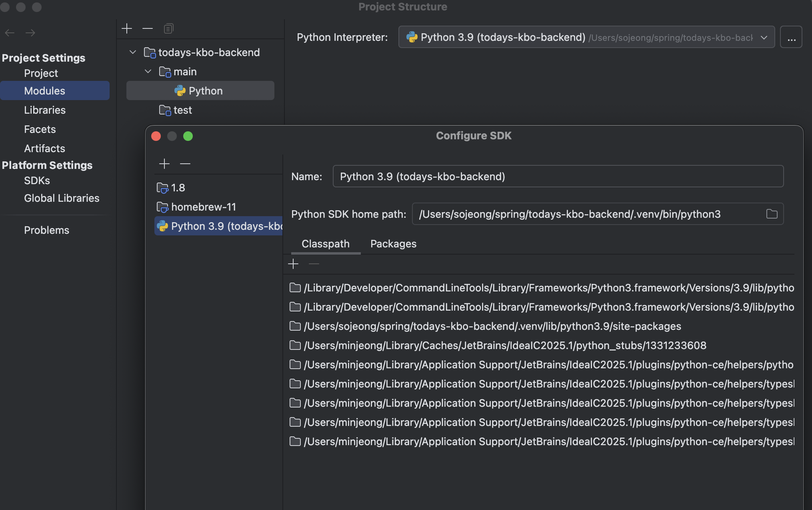Click the SDK Name text field
The height and width of the screenshot is (510, 812).
pyautogui.click(x=558, y=177)
